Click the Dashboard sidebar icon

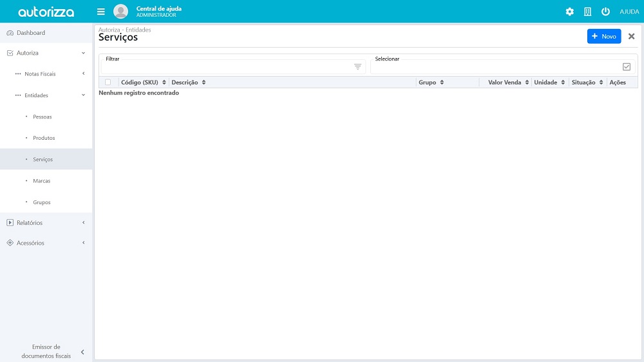[10, 33]
